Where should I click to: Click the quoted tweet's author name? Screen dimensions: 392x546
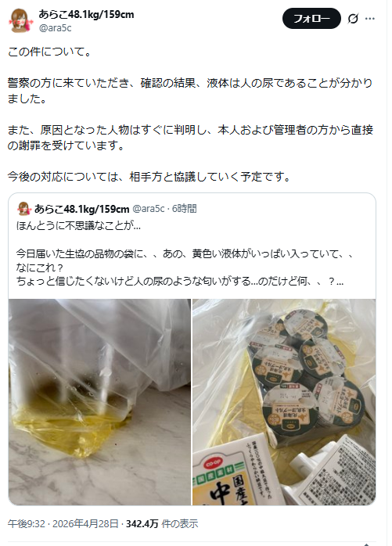click(82, 209)
